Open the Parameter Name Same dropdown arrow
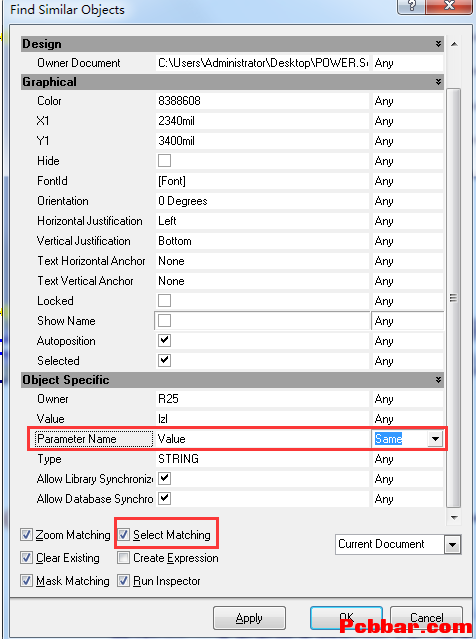The image size is (476, 639). 435,439
